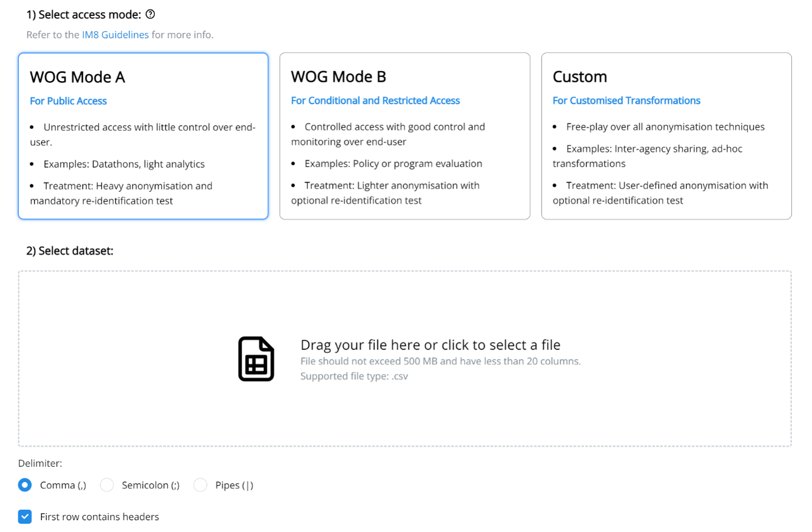The height and width of the screenshot is (532, 812).
Task: Choose the Custom access mode card
Action: tap(666, 136)
